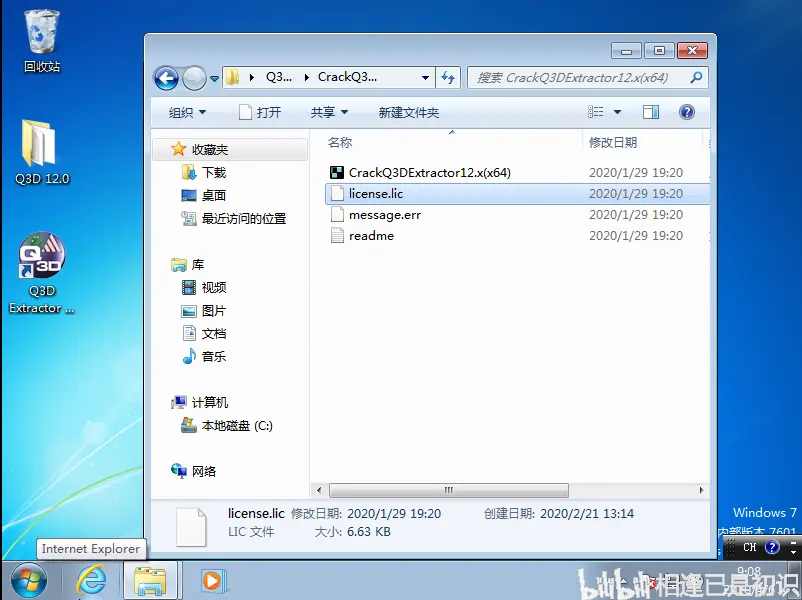Select 本地磁盘 (C:) drive
802x600 pixels.
237,426
